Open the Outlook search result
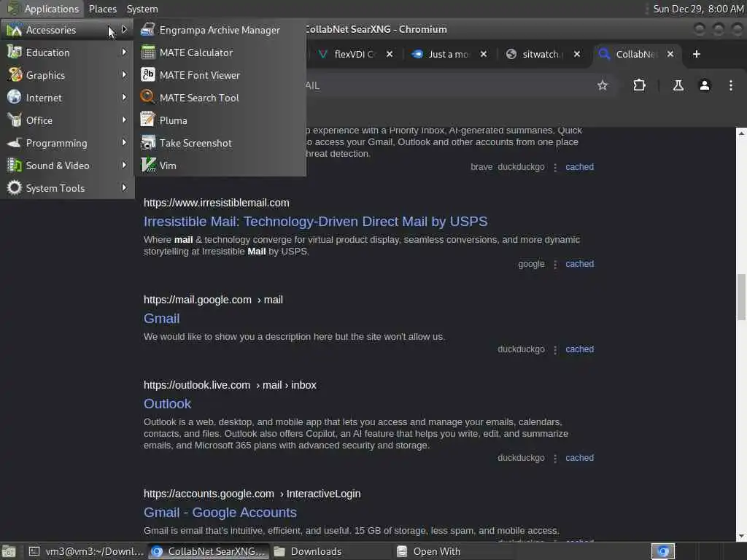This screenshot has width=747, height=560. tap(167, 404)
